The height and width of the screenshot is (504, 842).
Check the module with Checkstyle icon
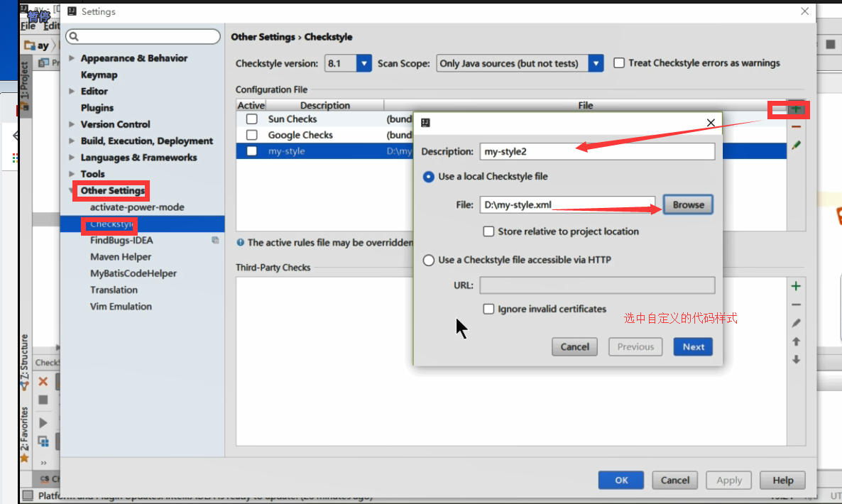coord(43,442)
